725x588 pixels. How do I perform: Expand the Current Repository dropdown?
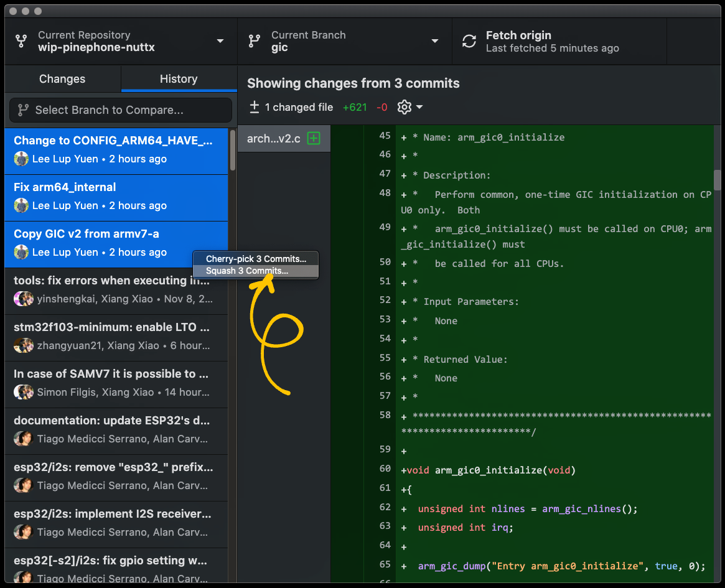220,41
